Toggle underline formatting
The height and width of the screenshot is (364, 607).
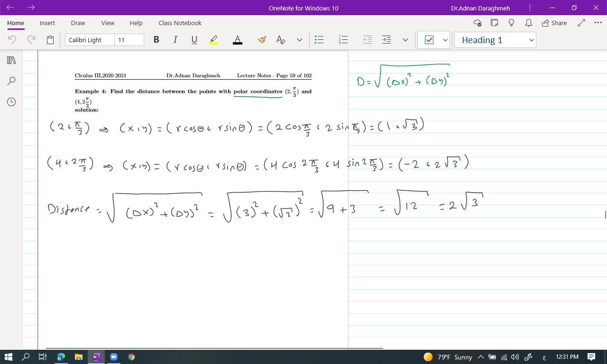point(194,40)
